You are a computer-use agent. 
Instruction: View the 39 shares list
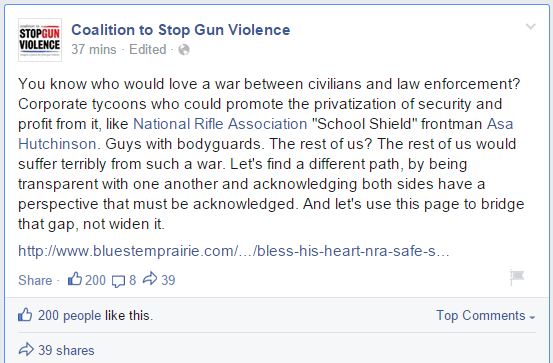pyautogui.click(x=66, y=350)
